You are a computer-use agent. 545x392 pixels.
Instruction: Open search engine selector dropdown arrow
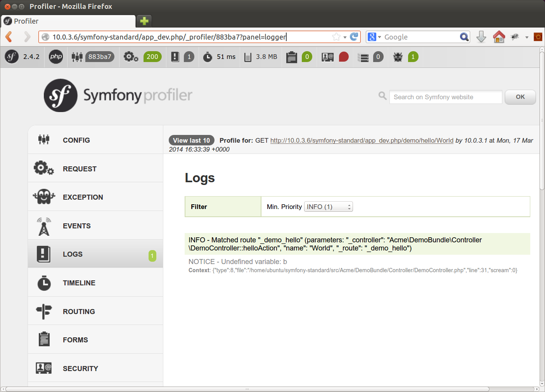[380, 37]
